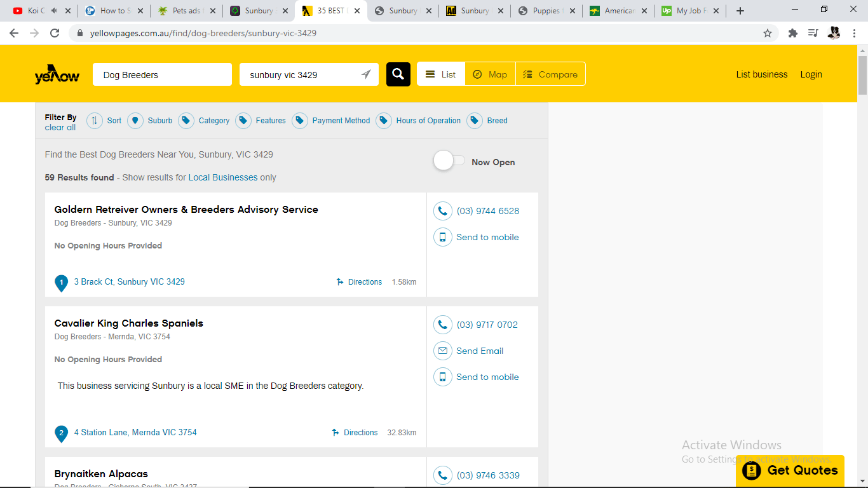Click the black search magnifier button

tap(398, 74)
